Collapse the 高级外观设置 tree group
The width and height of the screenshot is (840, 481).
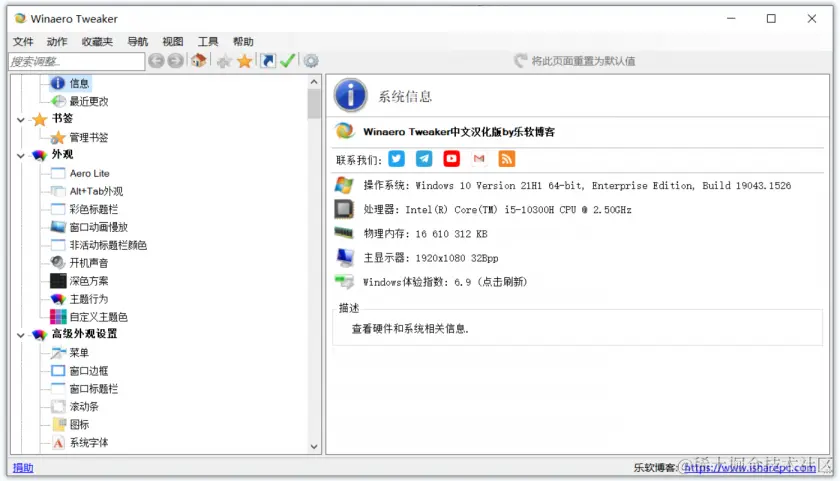pyautogui.click(x=20, y=335)
